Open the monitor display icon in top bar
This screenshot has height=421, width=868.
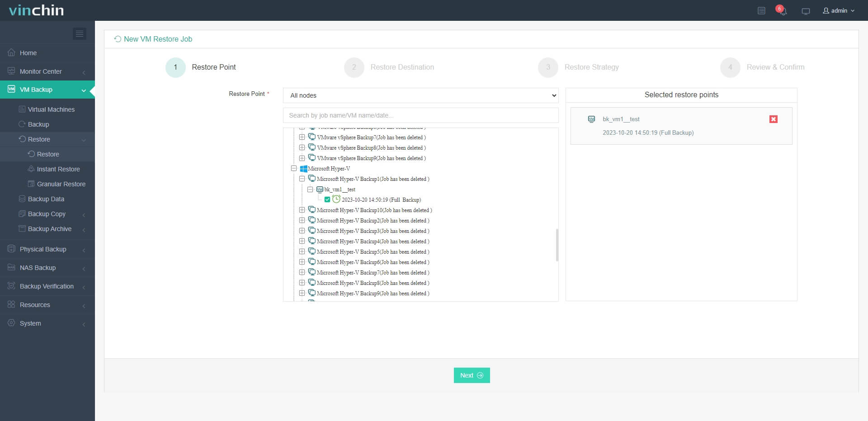(x=805, y=10)
